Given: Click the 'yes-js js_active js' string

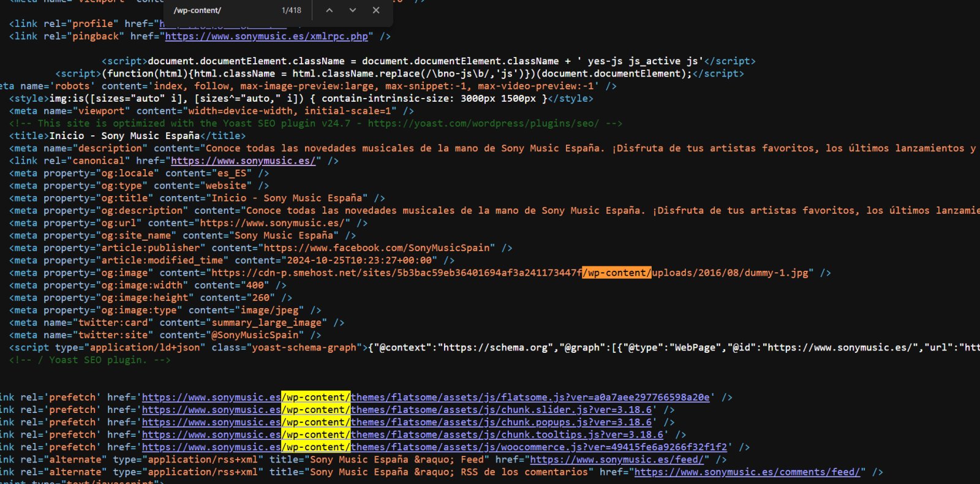Looking at the screenshot, I should point(643,61).
